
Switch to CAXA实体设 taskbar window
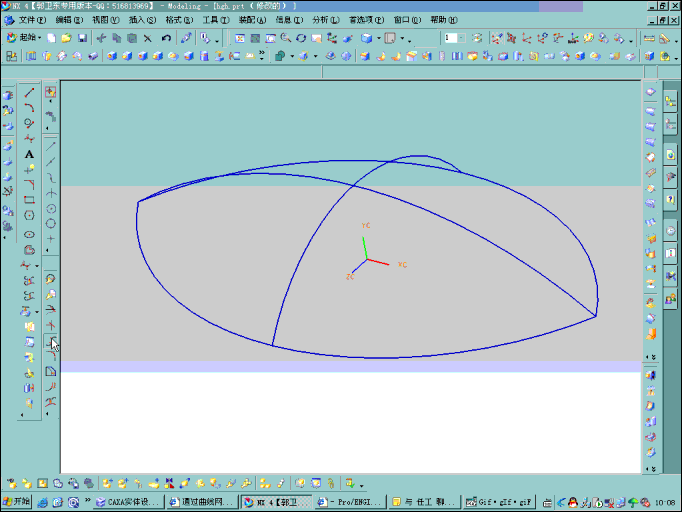[129, 502]
